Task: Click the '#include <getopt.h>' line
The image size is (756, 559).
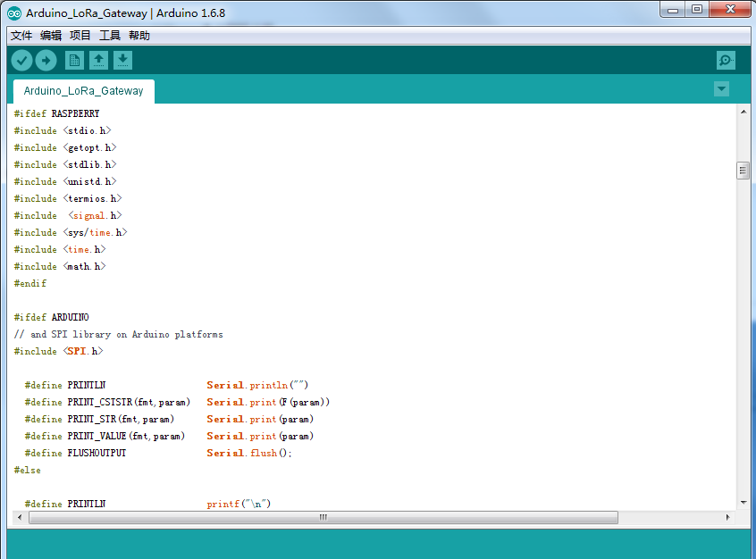Action: click(65, 147)
